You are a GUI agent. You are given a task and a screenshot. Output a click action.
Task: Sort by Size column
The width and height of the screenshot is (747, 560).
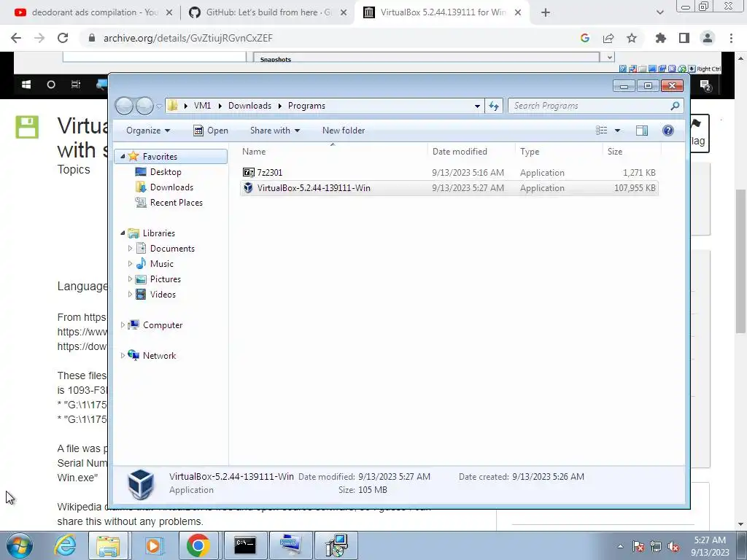click(615, 152)
